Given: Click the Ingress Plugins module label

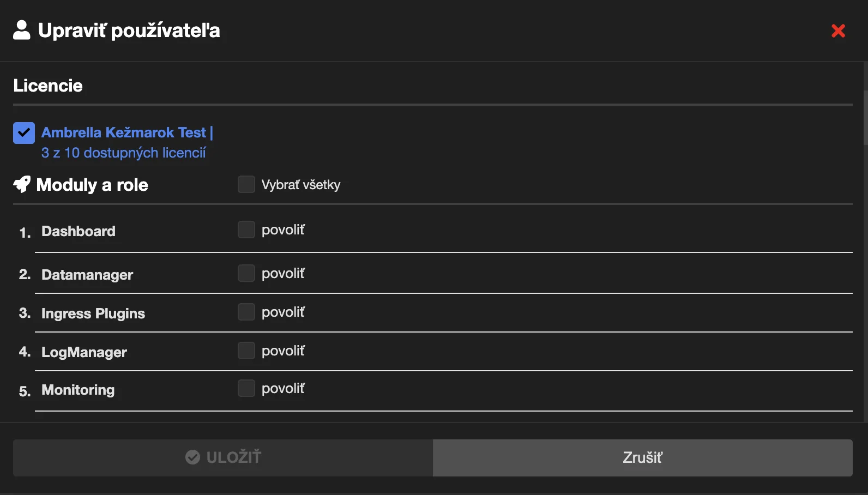Looking at the screenshot, I should pyautogui.click(x=93, y=313).
